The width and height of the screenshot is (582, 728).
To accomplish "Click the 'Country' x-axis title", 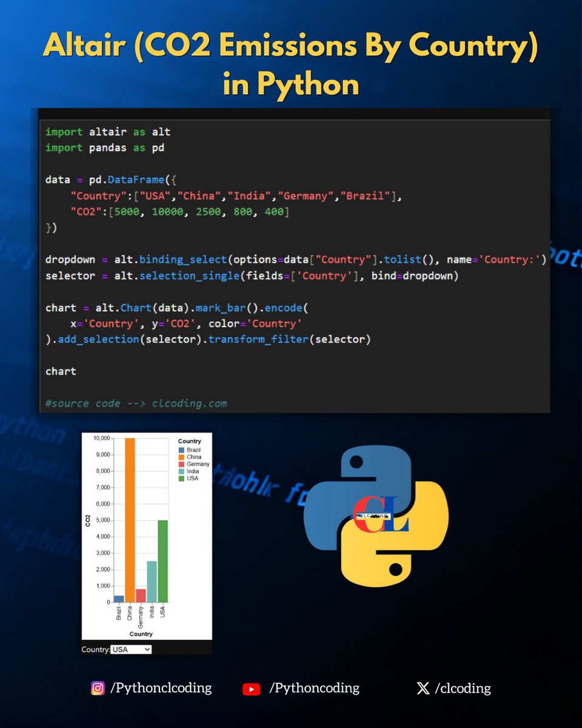I will [x=141, y=634].
